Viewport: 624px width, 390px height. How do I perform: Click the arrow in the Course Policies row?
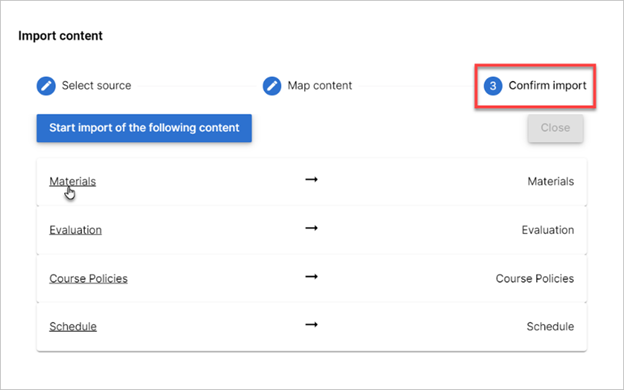(x=312, y=277)
